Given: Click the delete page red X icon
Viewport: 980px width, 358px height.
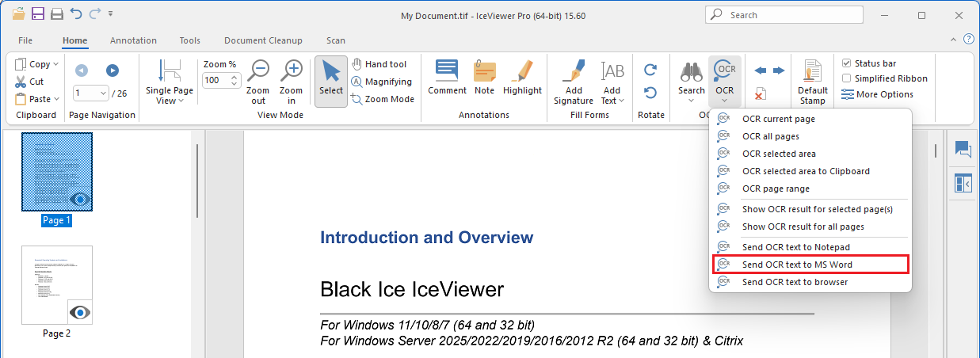Looking at the screenshot, I should pos(760,94).
